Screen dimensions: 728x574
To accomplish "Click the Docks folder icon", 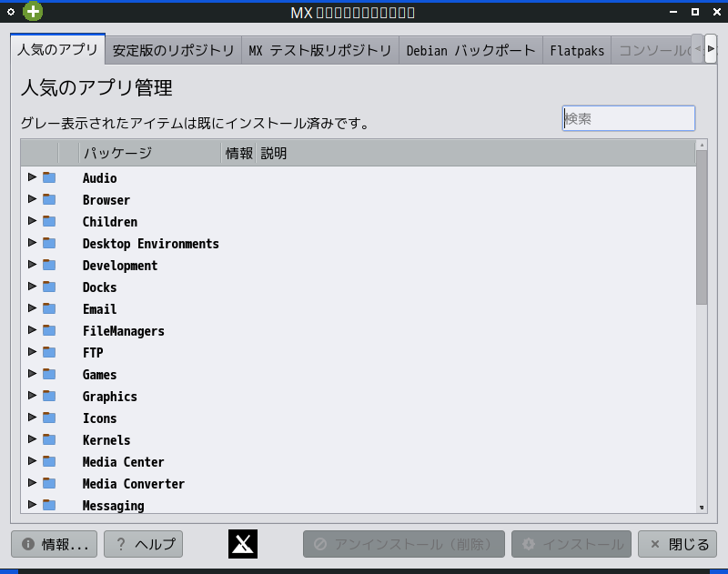I will [x=49, y=287].
